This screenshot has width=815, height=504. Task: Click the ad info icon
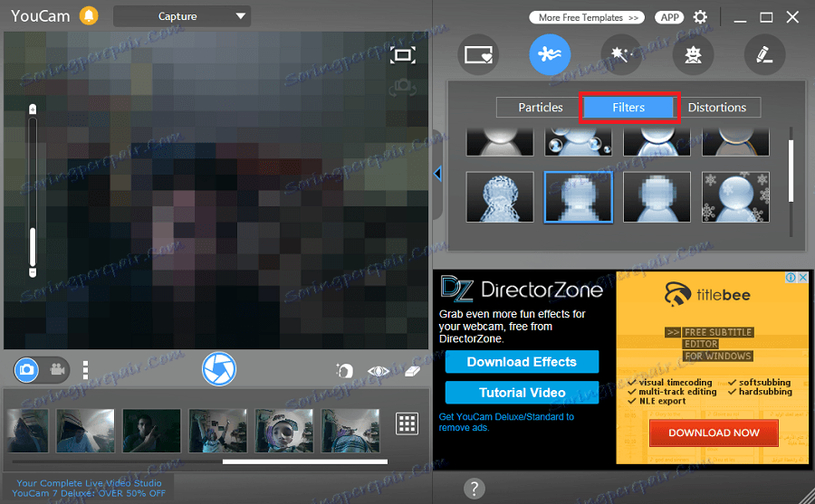click(791, 278)
